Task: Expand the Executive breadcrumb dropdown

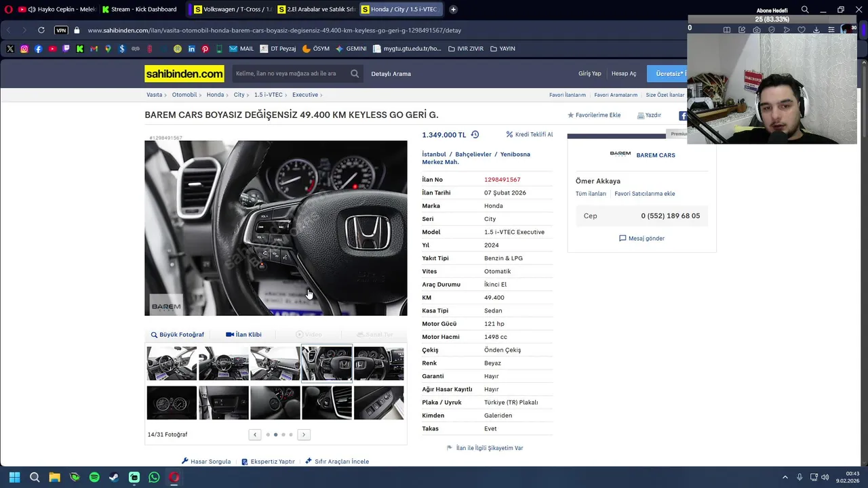Action: [321, 95]
